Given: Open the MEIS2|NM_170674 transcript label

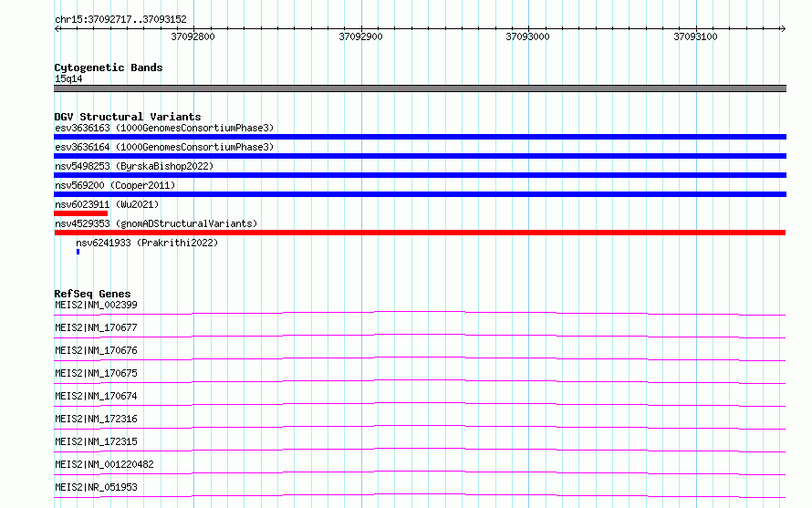Looking at the screenshot, I should click(96, 396).
